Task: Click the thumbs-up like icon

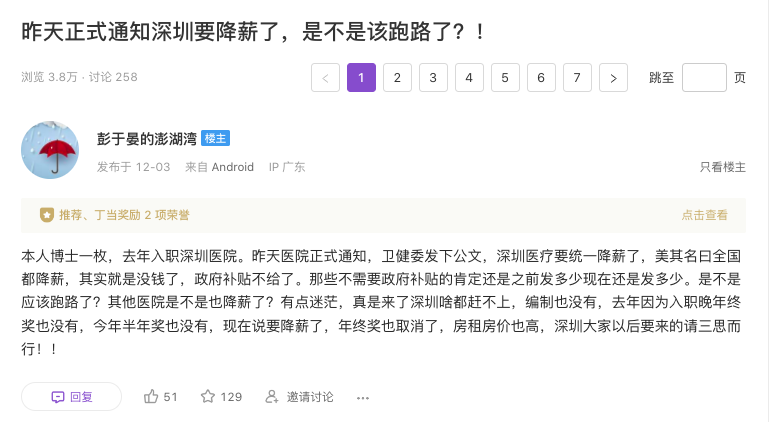Action: (151, 397)
